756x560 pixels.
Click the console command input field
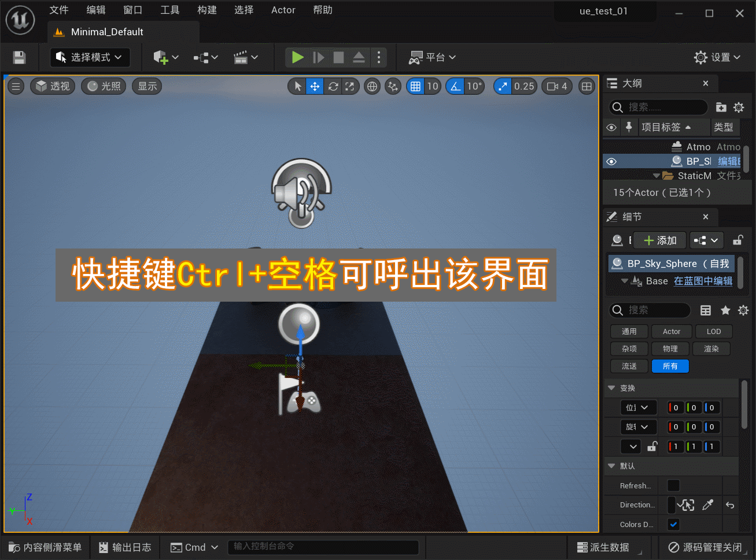[x=324, y=547]
